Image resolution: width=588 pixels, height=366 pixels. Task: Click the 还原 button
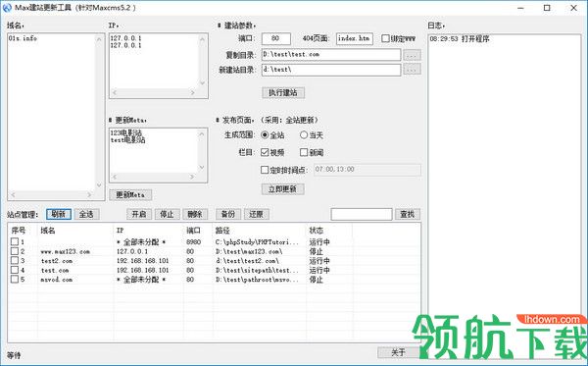point(257,214)
